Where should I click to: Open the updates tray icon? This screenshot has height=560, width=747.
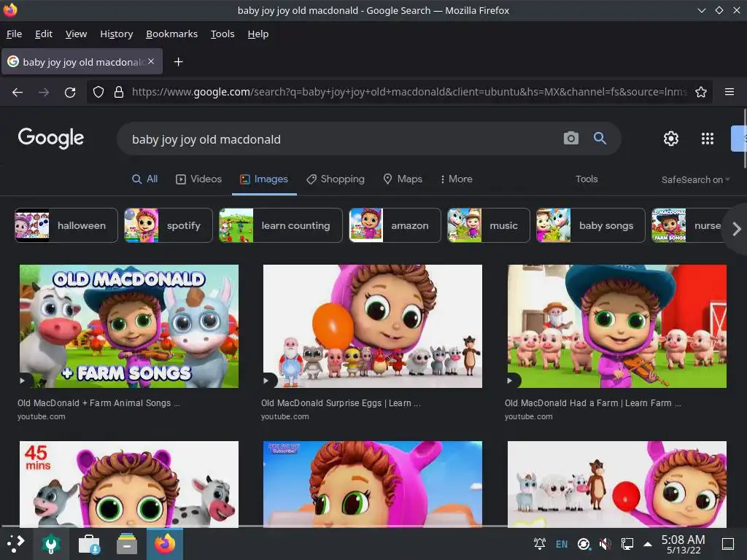pyautogui.click(x=584, y=544)
